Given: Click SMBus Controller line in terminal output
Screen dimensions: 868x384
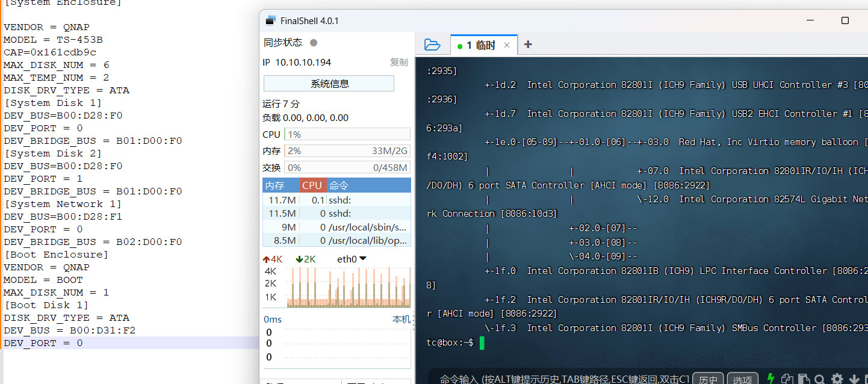Looking at the screenshot, I should (676, 328).
